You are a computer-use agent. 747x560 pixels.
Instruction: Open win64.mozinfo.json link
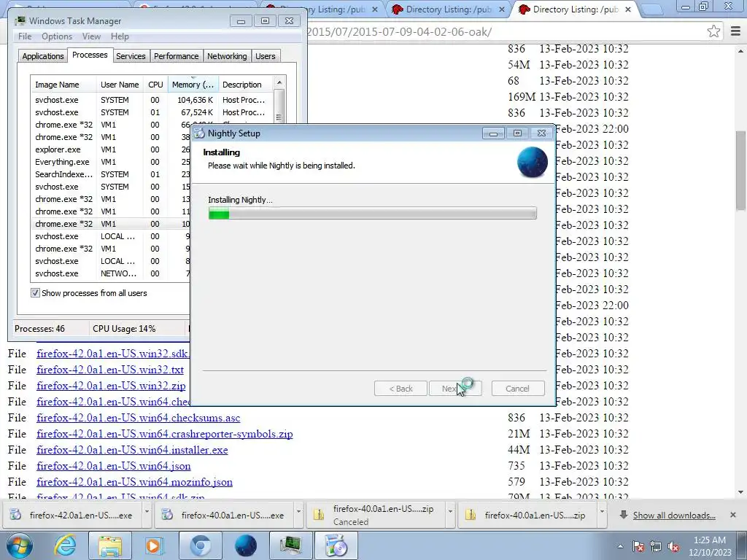134,482
